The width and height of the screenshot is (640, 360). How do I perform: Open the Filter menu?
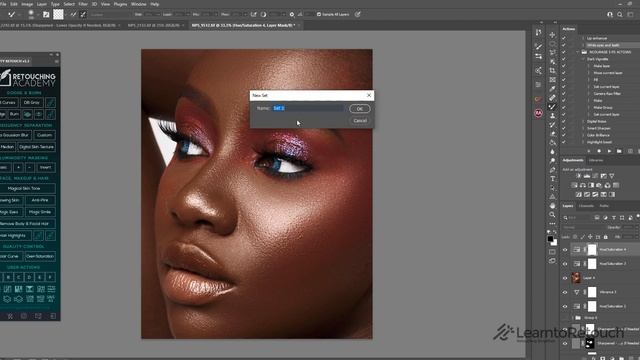click(83, 4)
